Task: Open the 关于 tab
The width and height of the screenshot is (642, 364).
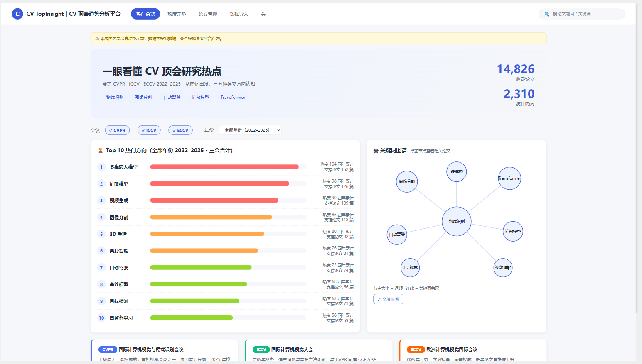Action: click(x=266, y=14)
